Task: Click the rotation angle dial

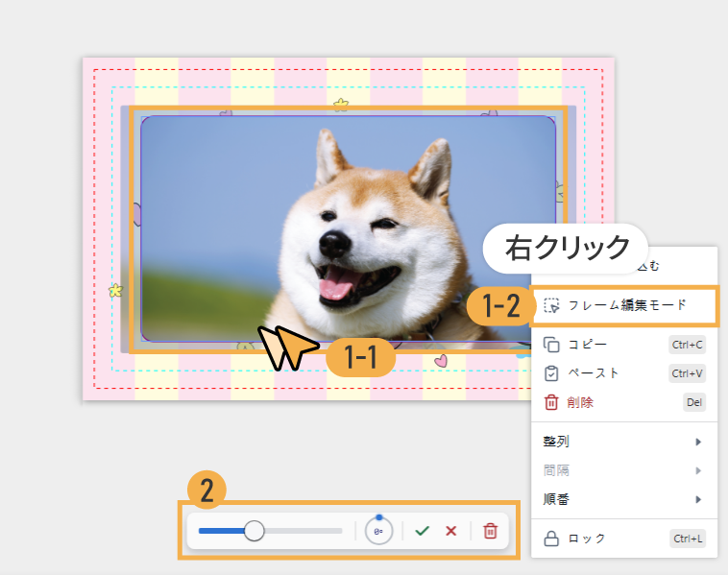Action: click(379, 531)
